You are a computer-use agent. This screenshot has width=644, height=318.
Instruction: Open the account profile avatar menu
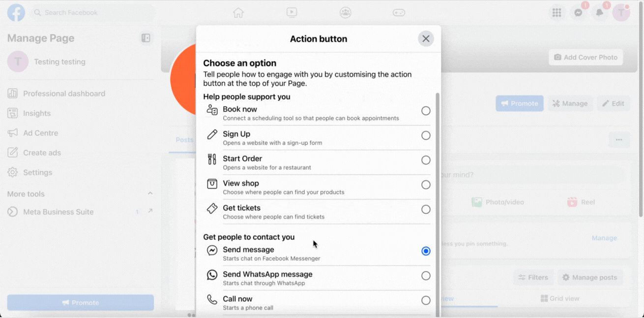(x=621, y=13)
